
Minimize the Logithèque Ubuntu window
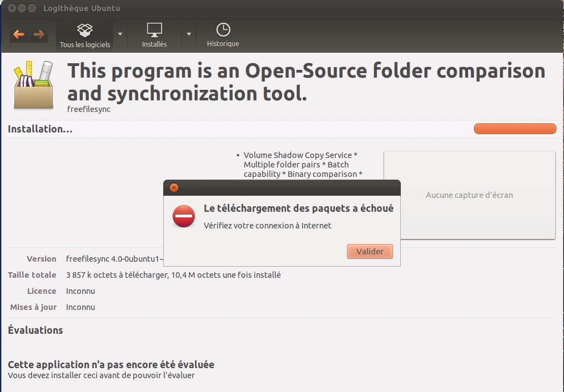click(22, 8)
